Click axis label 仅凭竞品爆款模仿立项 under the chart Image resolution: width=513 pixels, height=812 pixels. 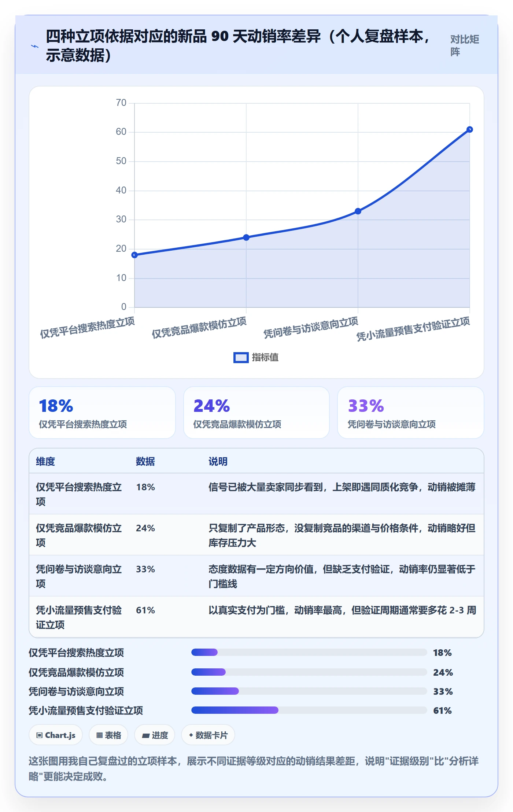click(199, 328)
